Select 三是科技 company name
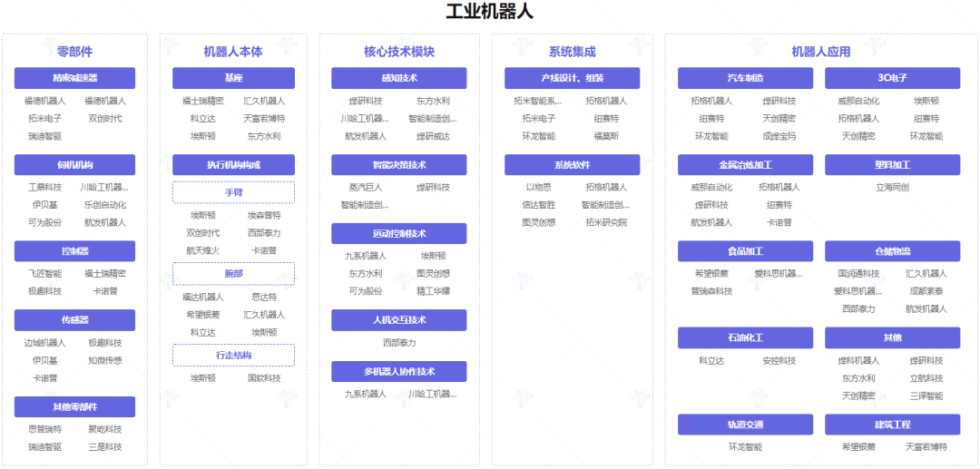 point(105,447)
